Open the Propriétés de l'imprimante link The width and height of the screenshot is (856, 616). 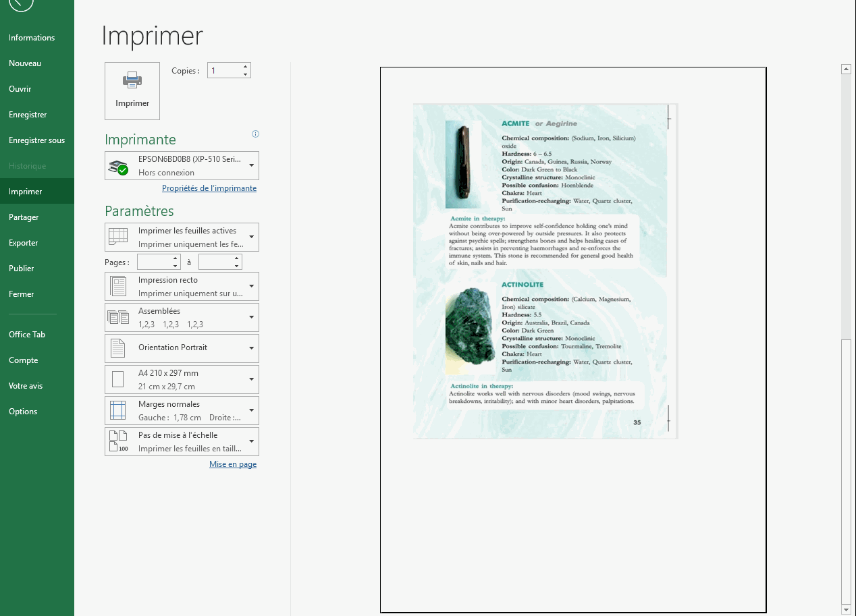pos(209,188)
